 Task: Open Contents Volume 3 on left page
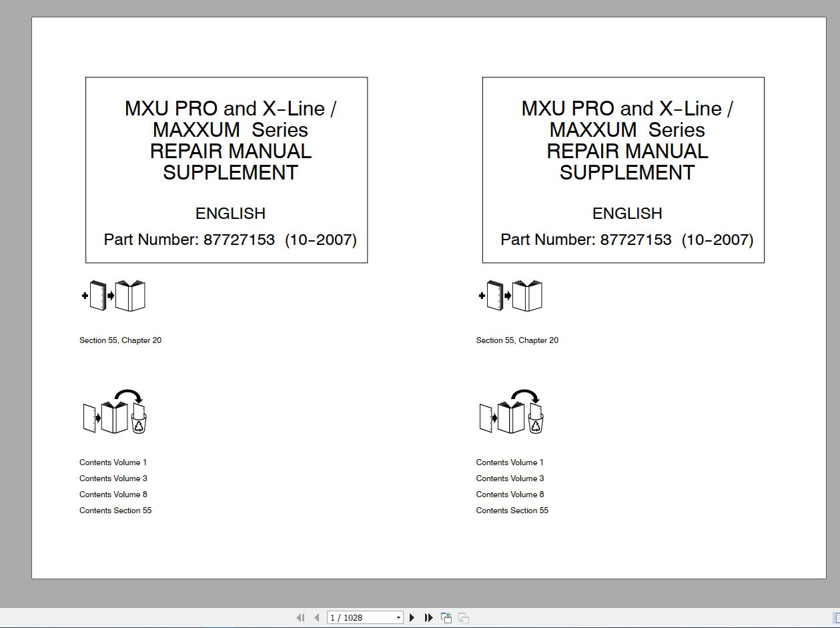click(x=113, y=478)
